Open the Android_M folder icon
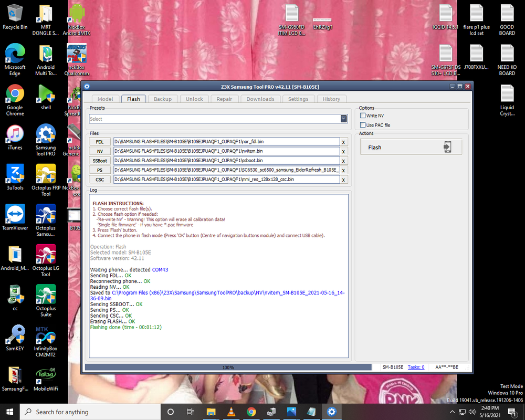The image size is (525, 420). [15, 258]
